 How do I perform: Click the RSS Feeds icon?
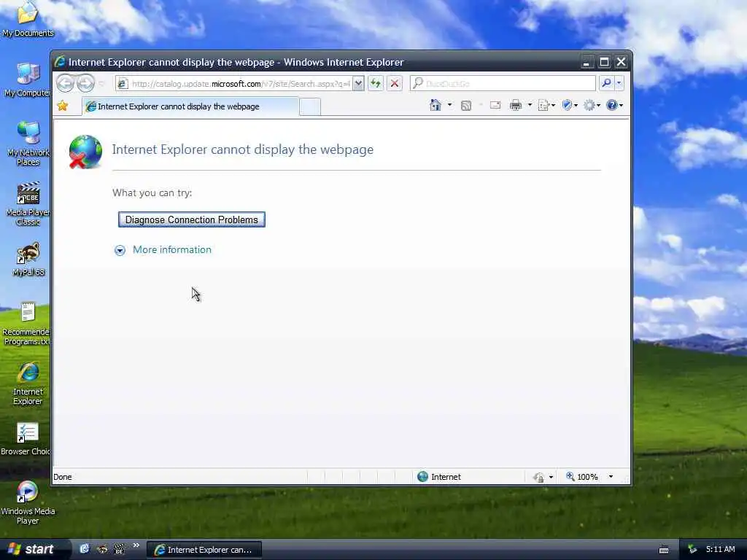click(x=466, y=106)
